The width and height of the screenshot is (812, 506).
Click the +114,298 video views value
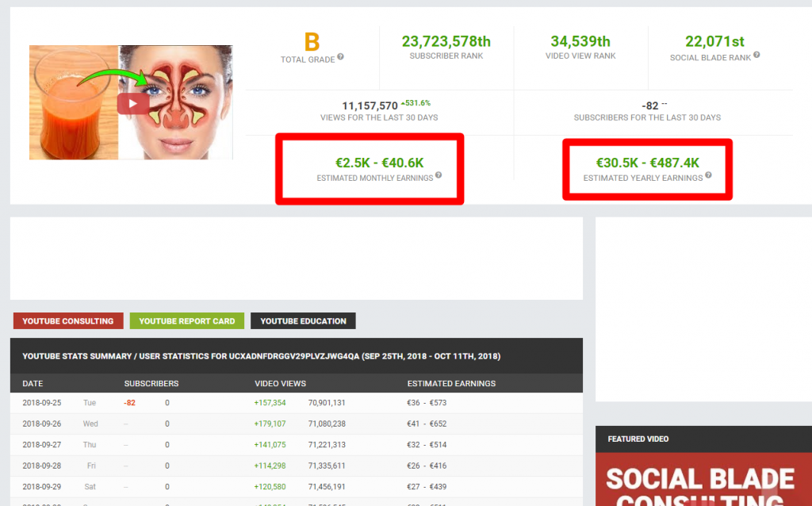[270, 466]
